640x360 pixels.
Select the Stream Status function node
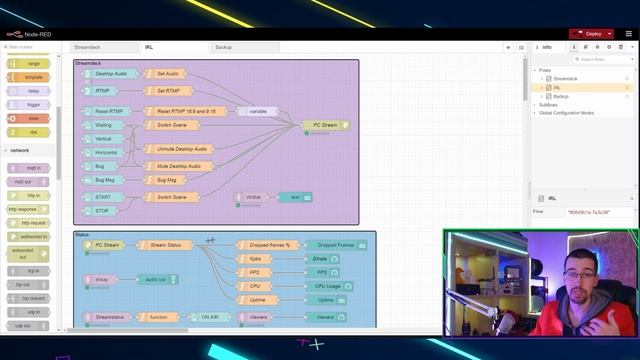tap(165, 245)
